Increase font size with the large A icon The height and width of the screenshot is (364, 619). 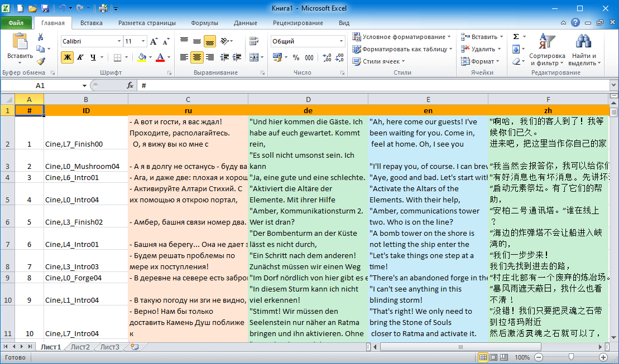[x=154, y=41]
